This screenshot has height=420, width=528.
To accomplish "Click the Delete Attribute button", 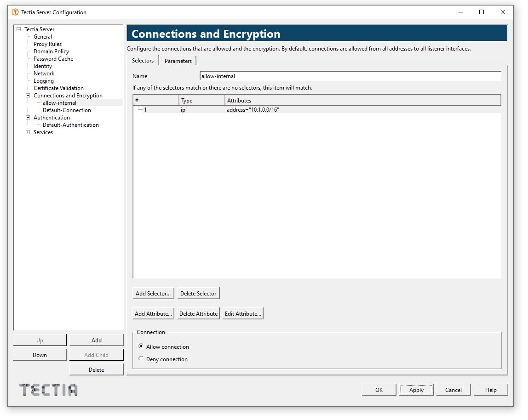I will 198,314.
